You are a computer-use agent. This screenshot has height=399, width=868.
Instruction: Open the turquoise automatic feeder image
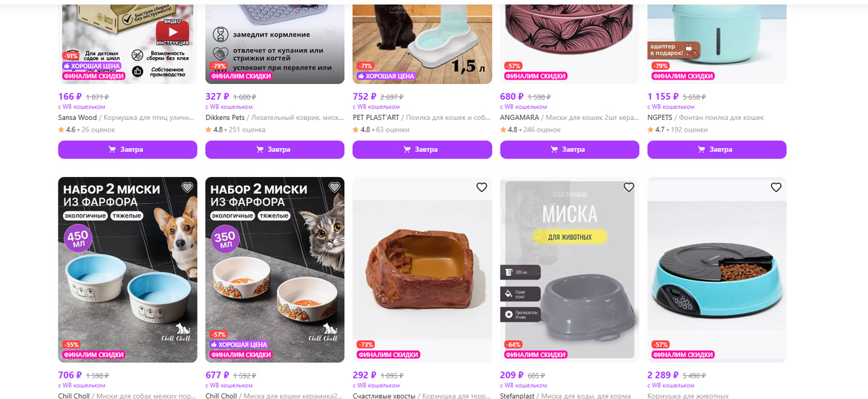(x=717, y=270)
